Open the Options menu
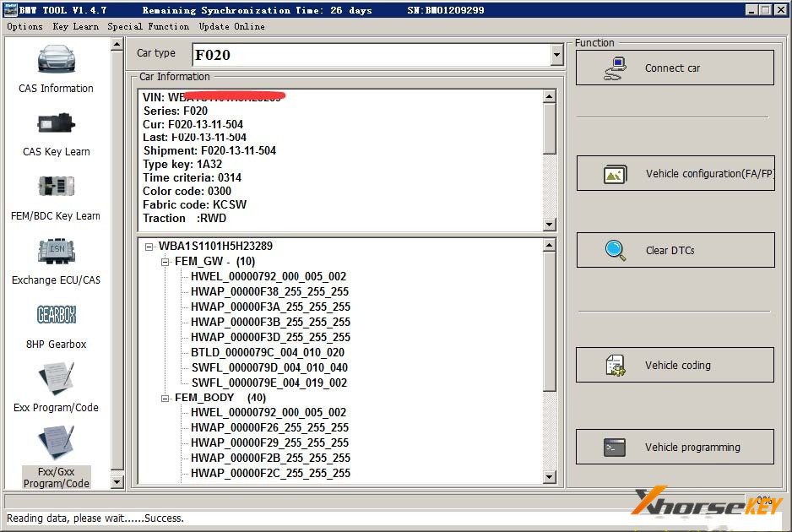The width and height of the screenshot is (792, 532). click(x=24, y=26)
